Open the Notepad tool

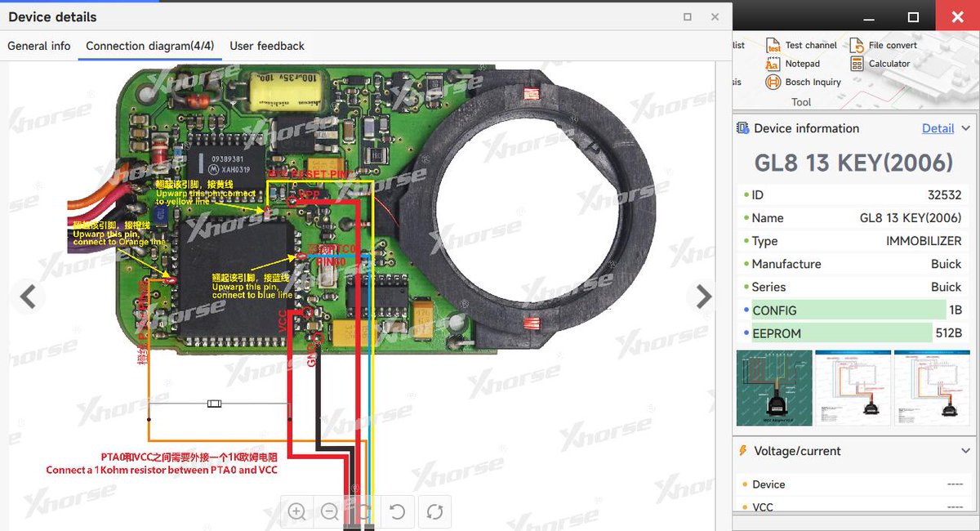pyautogui.click(x=792, y=64)
